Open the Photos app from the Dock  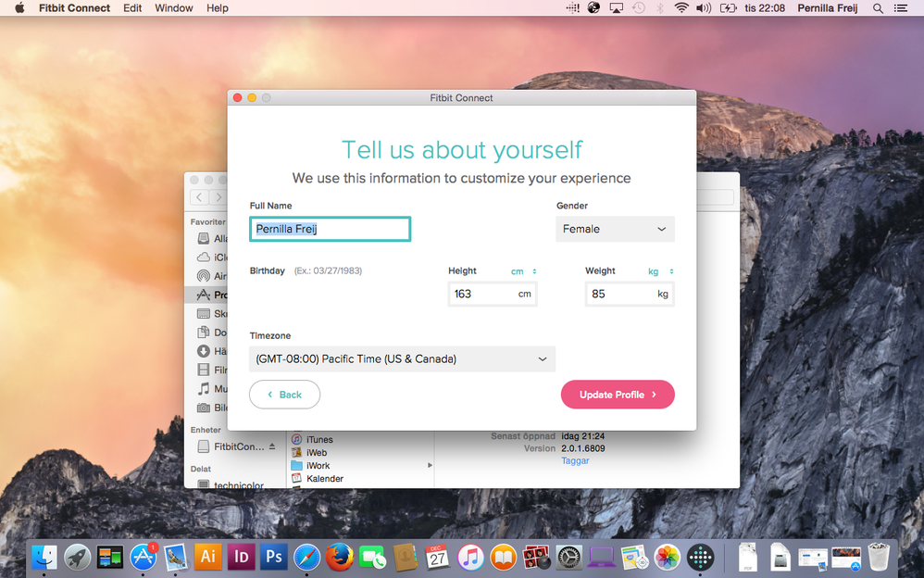668,557
